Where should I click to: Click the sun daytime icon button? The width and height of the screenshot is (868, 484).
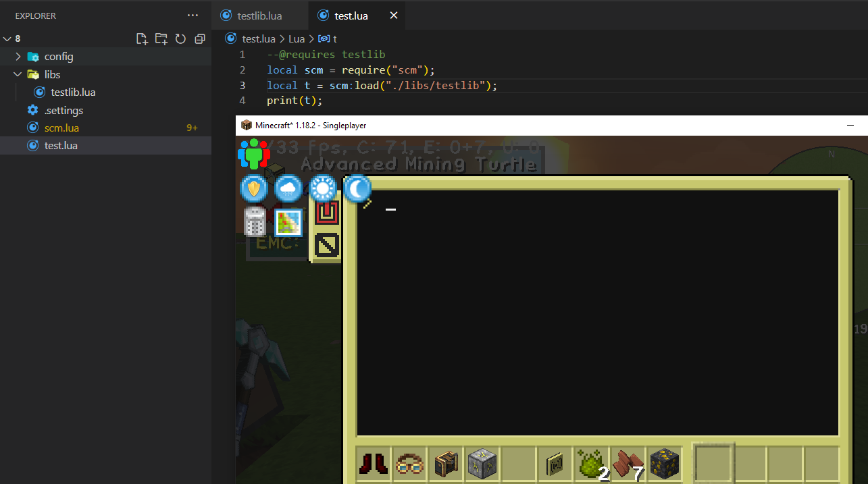tap(323, 189)
